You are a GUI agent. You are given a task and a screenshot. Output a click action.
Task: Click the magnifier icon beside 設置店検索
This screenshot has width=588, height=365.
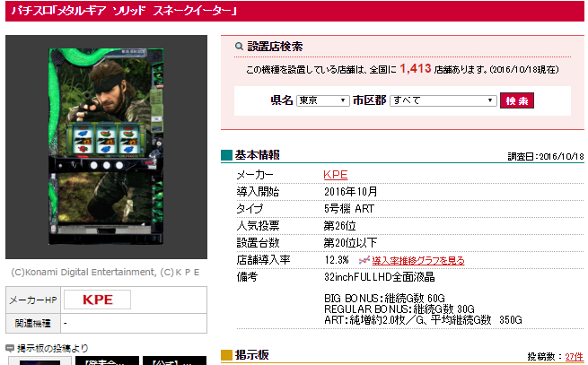click(x=239, y=47)
